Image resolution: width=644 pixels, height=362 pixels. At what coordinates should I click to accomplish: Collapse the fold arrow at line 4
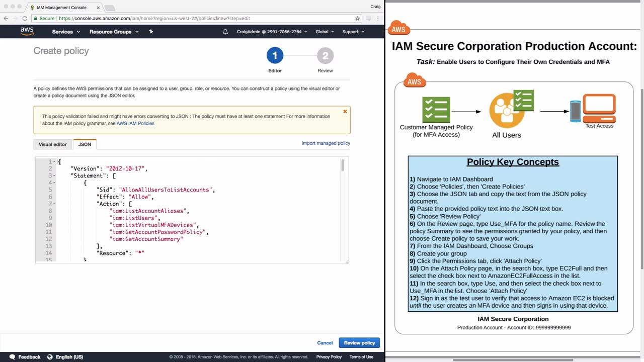coord(54,183)
